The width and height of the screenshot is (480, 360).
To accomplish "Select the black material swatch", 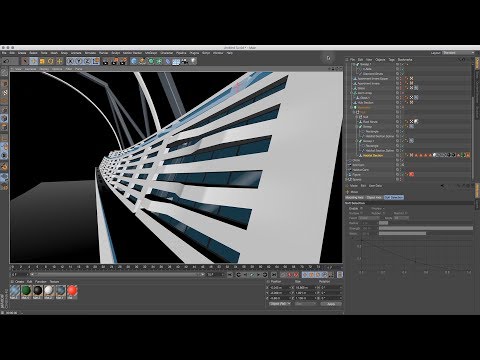I will (38, 291).
